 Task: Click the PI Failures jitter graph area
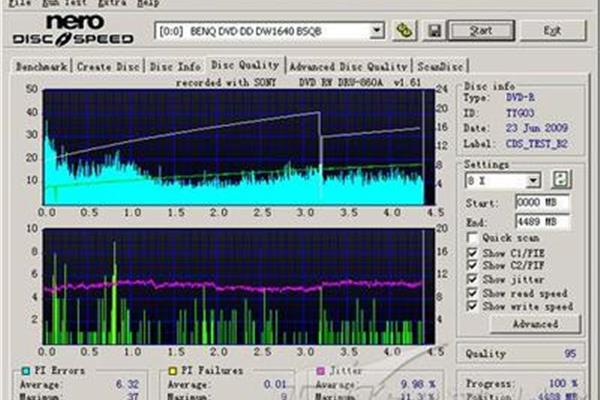tap(239, 286)
